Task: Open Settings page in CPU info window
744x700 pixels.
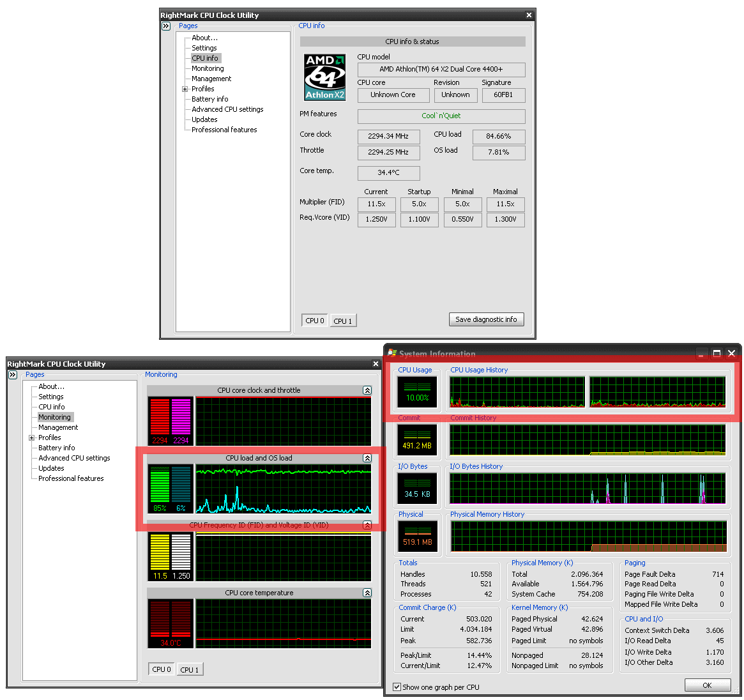Action: pos(204,48)
